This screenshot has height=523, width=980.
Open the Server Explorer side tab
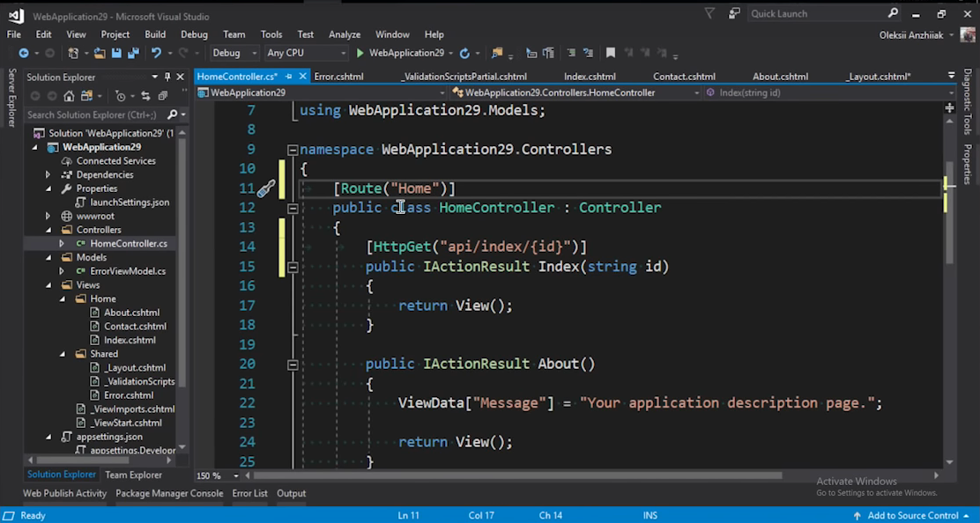pyautogui.click(x=11, y=98)
